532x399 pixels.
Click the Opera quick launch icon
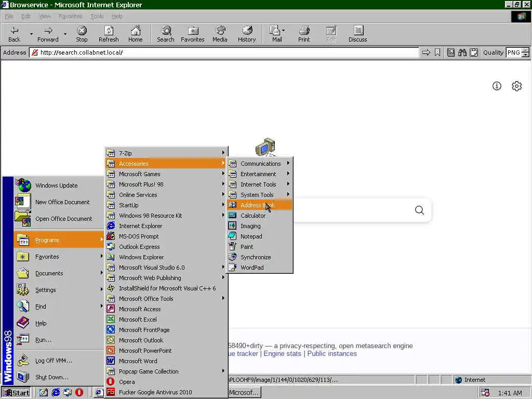tap(79, 393)
